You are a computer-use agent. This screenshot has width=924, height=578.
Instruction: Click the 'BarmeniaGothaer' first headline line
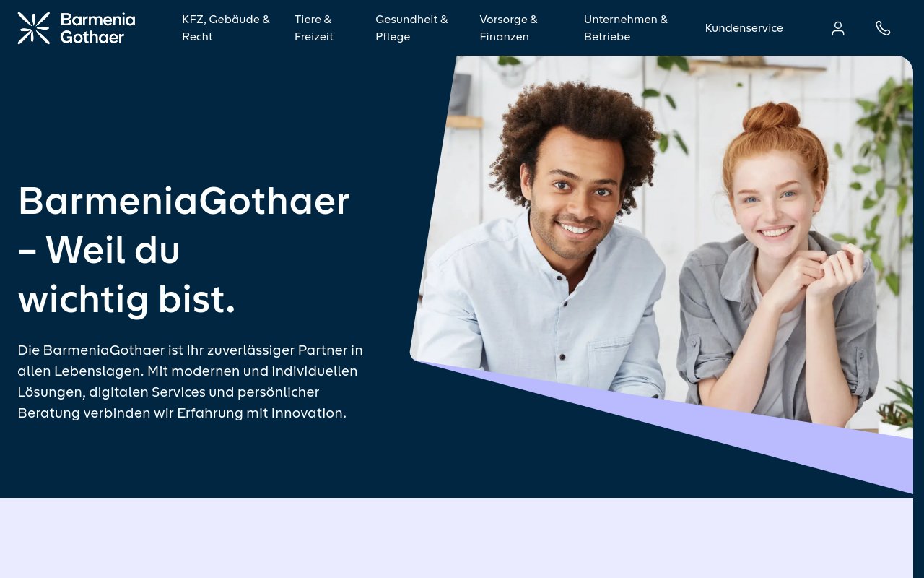point(184,201)
